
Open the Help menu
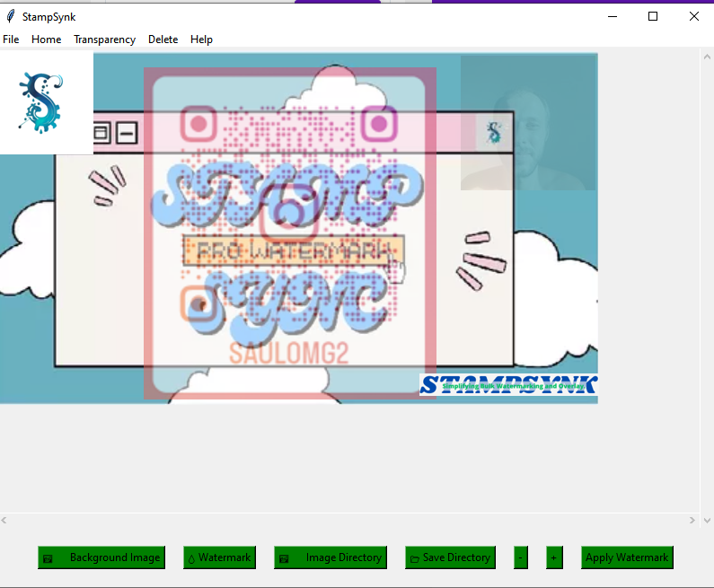point(201,39)
